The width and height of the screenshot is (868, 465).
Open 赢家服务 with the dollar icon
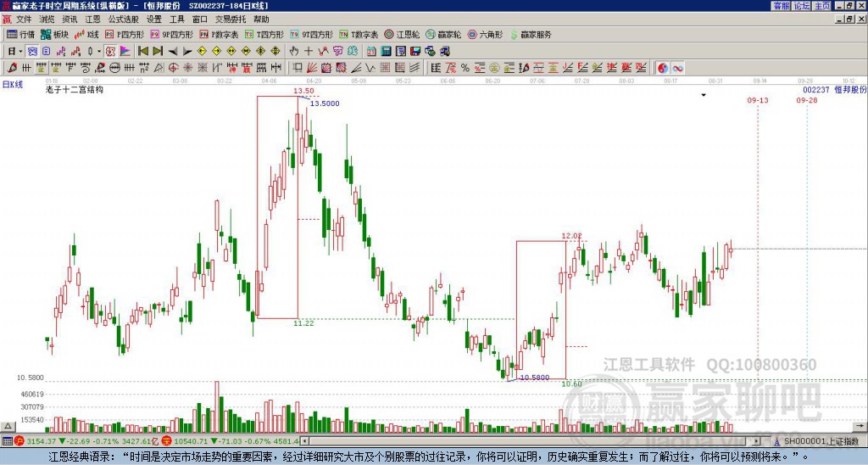pos(531,34)
